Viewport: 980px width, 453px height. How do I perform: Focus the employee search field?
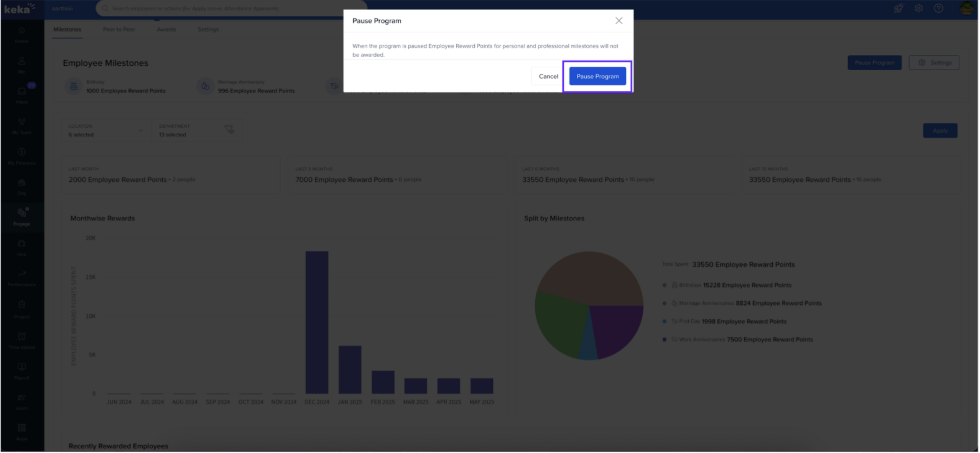click(225, 9)
